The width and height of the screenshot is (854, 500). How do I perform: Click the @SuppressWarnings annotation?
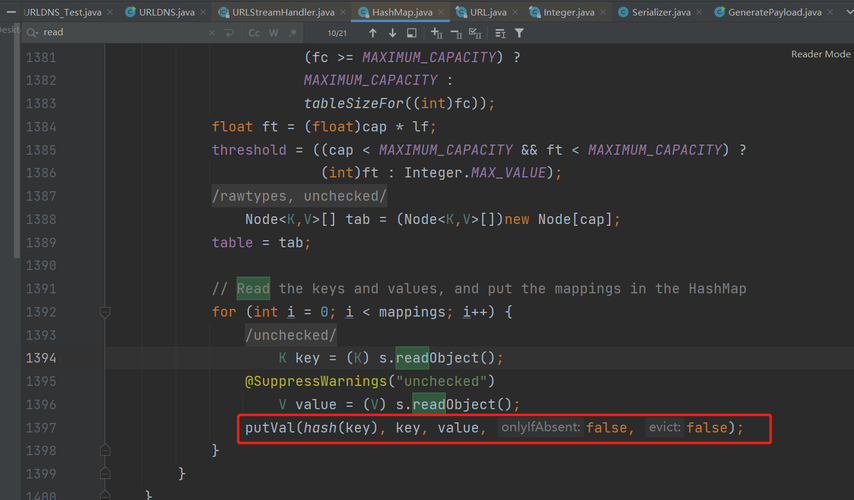coord(316,381)
